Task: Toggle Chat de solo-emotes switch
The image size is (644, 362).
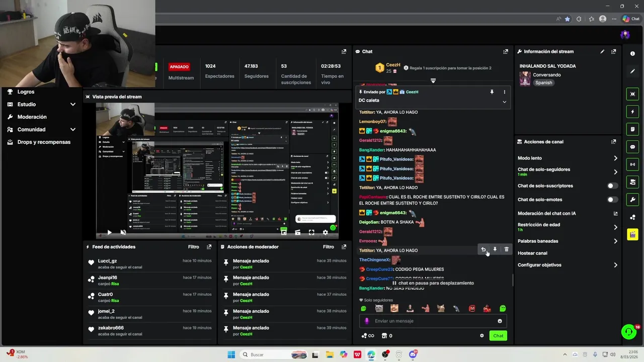Action: [612, 200]
